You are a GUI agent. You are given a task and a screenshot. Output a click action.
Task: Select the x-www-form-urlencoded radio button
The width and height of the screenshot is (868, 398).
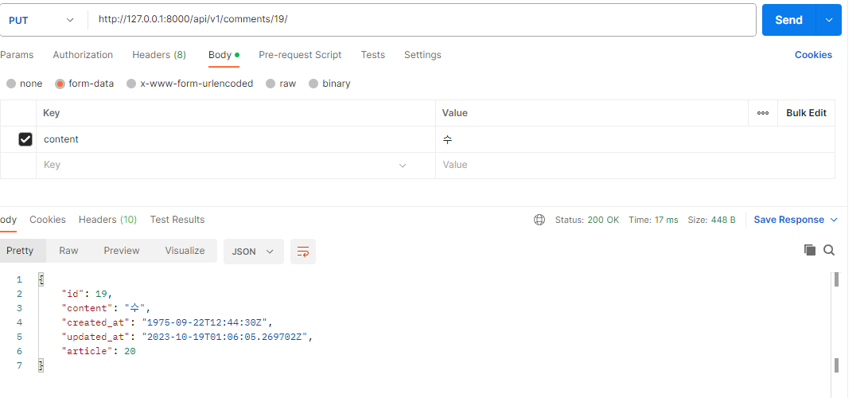pyautogui.click(x=131, y=84)
